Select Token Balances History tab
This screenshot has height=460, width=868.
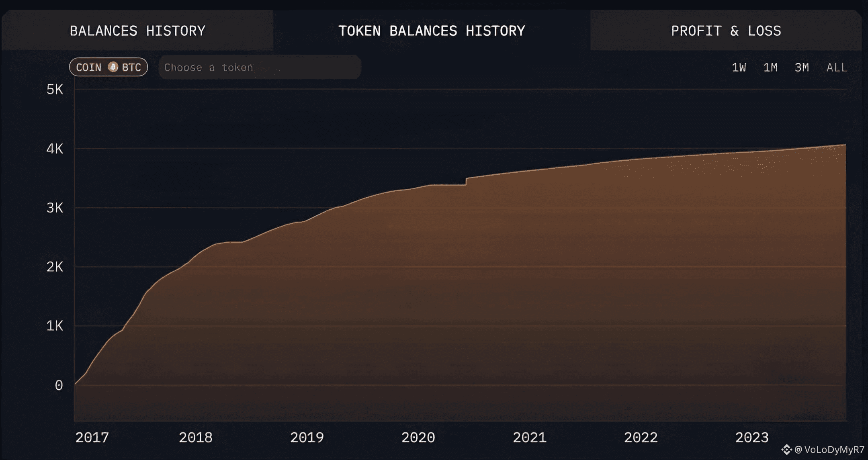pyautogui.click(x=432, y=31)
